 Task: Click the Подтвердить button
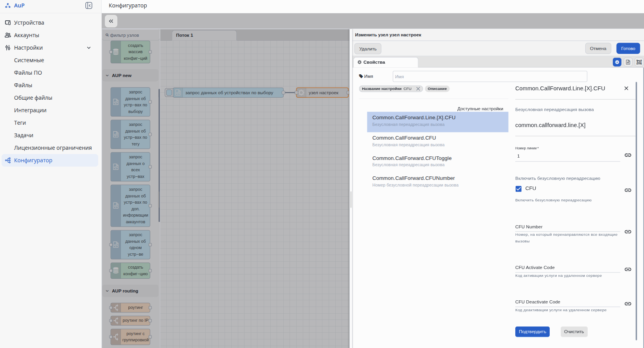click(x=532, y=332)
